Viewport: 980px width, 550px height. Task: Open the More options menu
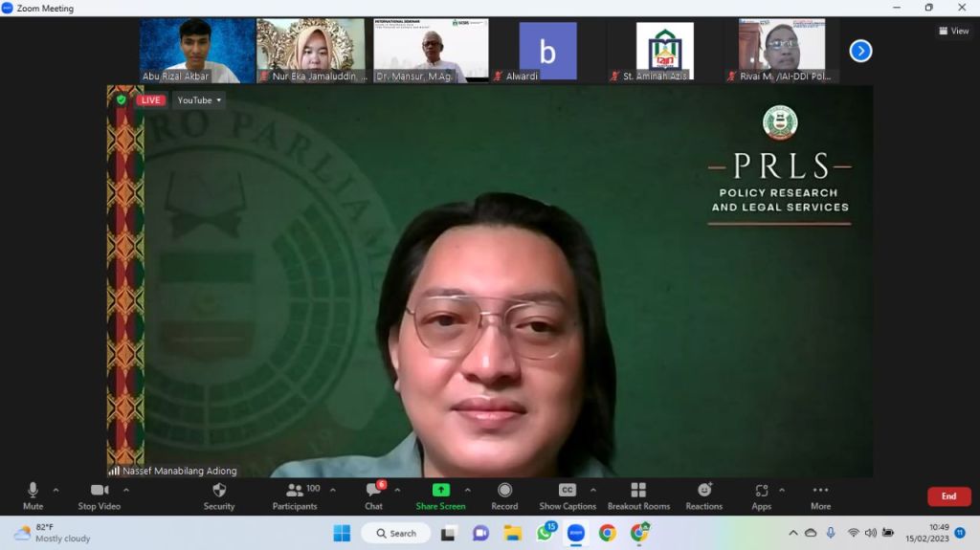(x=820, y=491)
